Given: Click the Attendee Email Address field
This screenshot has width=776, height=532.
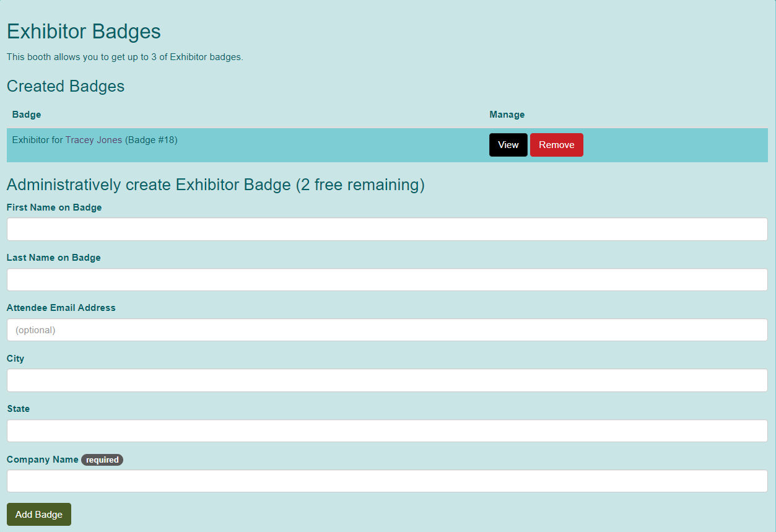Looking at the screenshot, I should click(x=387, y=329).
